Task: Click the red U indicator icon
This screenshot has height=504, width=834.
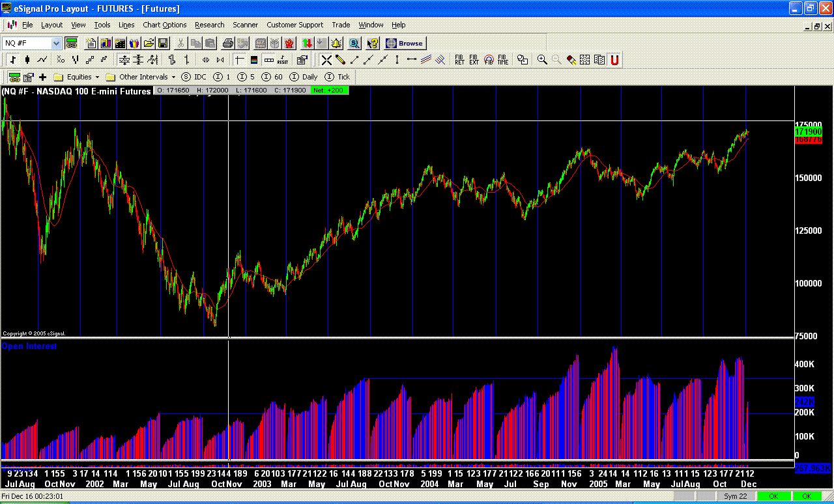Action: point(615,59)
